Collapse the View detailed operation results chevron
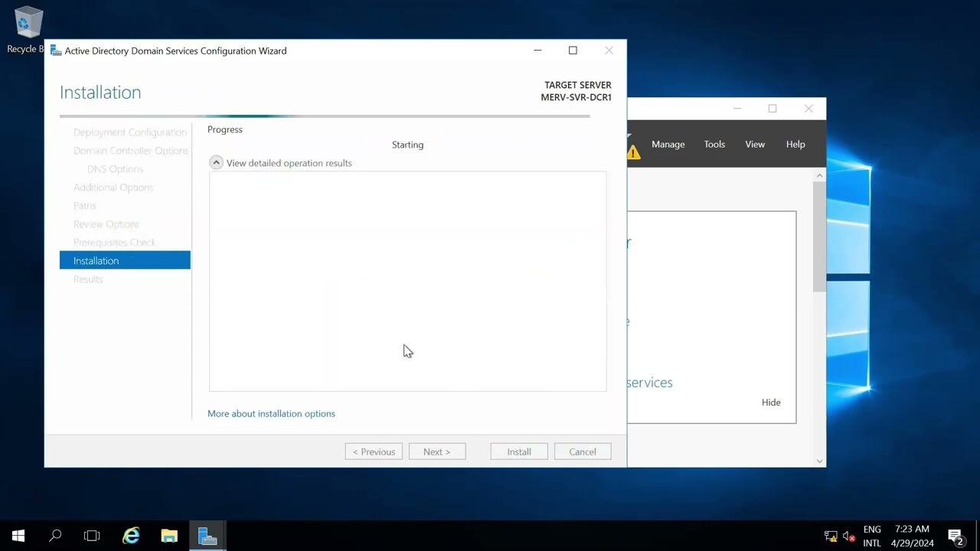Viewport: 980px width, 551px height. [x=216, y=163]
